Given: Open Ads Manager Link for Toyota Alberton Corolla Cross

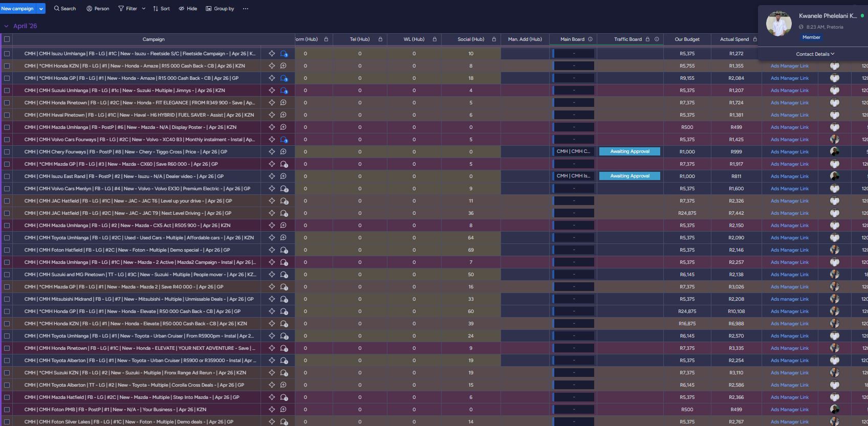Looking at the screenshot, I should 790,385.
